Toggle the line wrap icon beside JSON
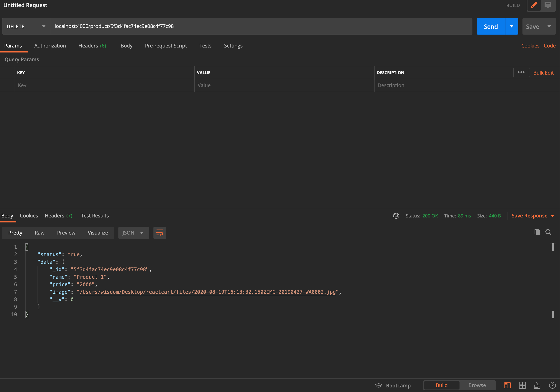The image size is (560, 392). pos(159,233)
